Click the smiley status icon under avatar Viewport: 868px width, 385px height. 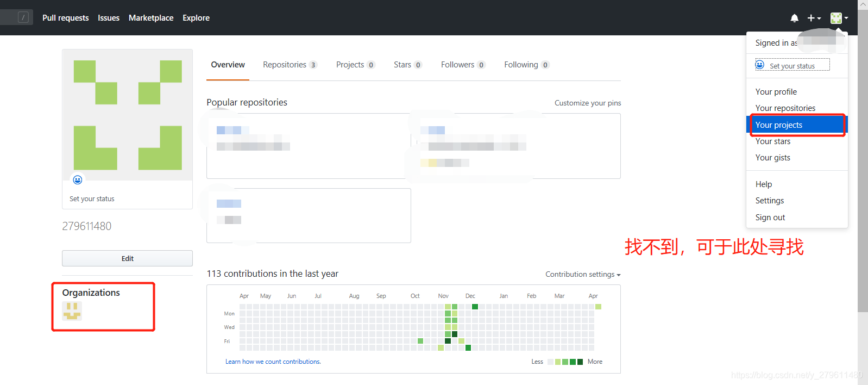click(78, 180)
